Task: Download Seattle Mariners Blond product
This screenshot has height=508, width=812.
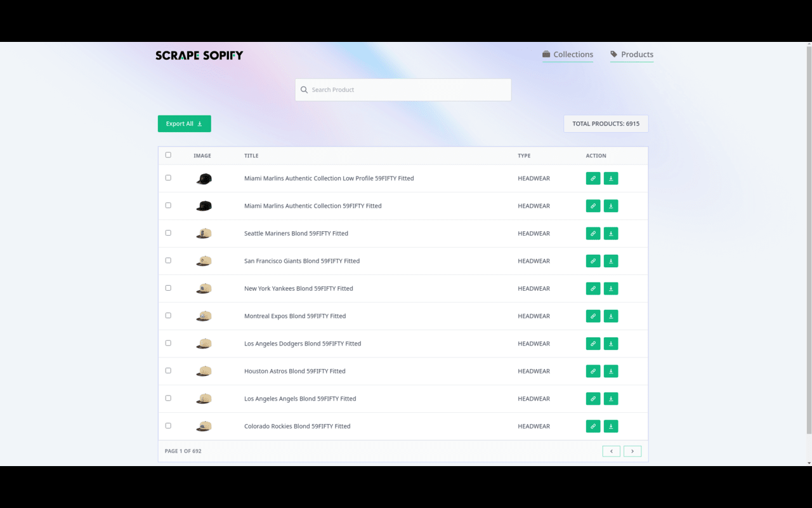Action: [x=611, y=234]
